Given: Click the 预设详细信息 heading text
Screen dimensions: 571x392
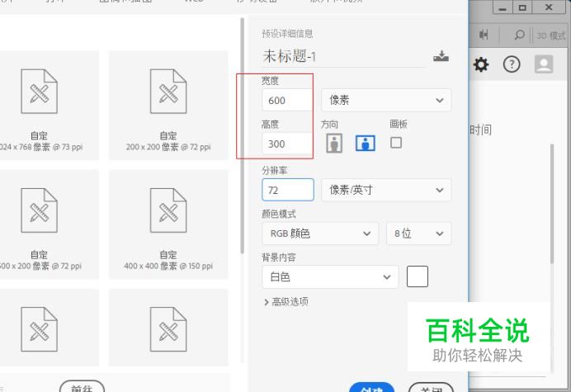Looking at the screenshot, I should (x=287, y=34).
